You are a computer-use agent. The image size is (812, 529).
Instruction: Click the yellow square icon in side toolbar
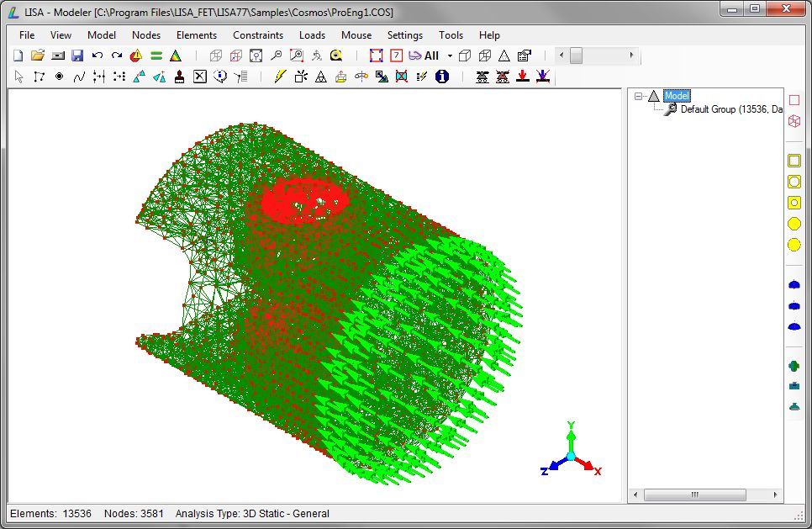point(794,161)
